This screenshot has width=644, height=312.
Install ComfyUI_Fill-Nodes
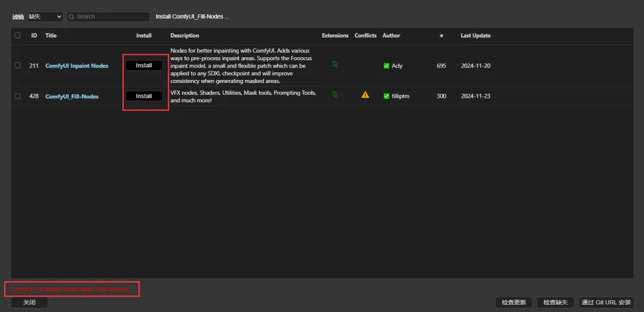point(144,96)
